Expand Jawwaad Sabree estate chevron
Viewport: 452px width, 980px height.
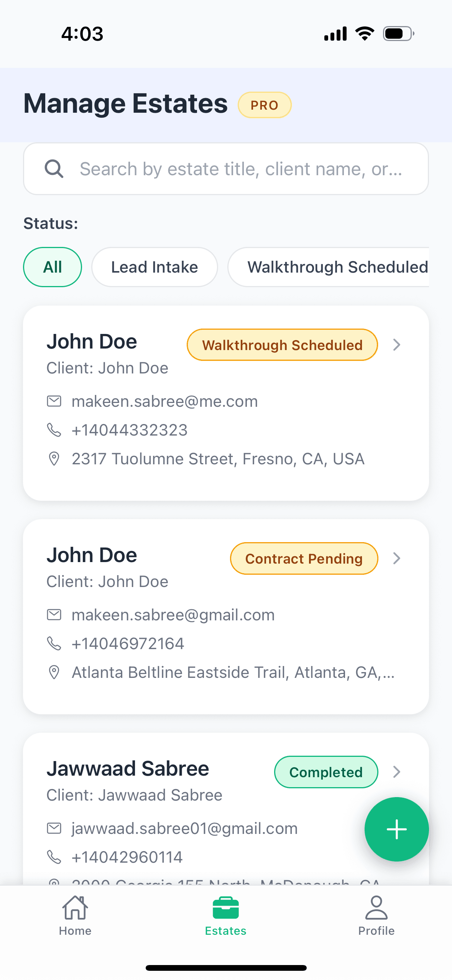pyautogui.click(x=397, y=772)
